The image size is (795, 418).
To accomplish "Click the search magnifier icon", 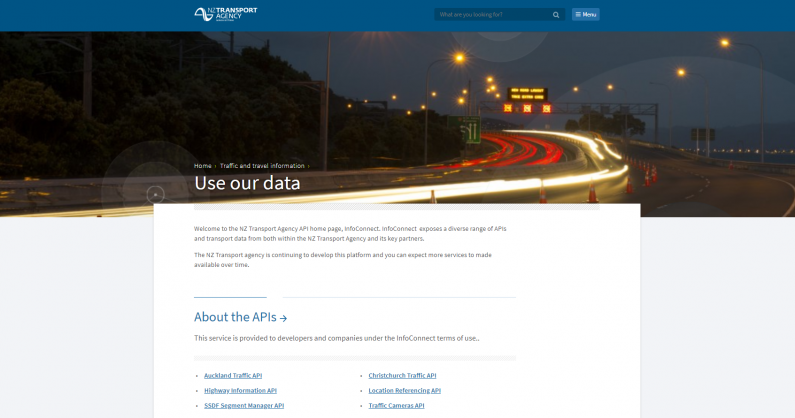I will coord(556,15).
